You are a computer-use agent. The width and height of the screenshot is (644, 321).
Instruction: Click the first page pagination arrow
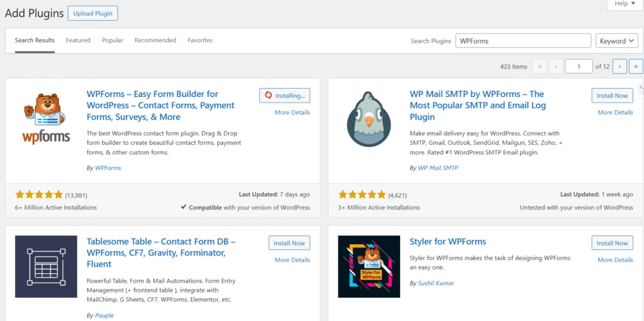click(x=539, y=66)
